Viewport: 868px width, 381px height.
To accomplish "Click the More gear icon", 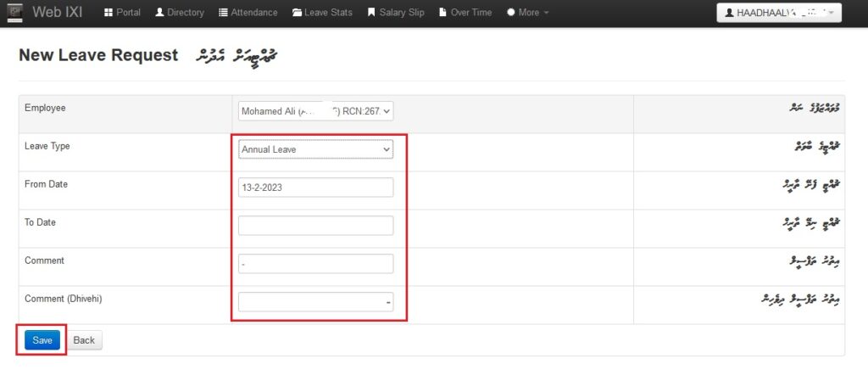I will tap(510, 13).
